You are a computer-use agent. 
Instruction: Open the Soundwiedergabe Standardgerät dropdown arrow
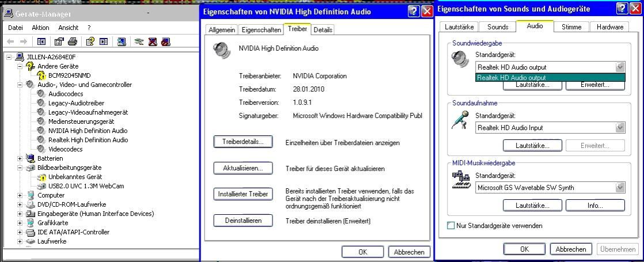pos(620,67)
